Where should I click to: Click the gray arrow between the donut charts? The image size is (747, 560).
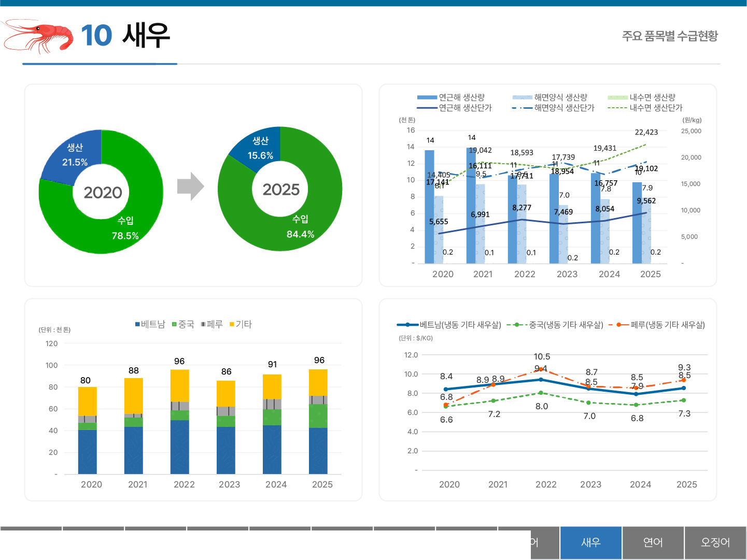click(x=191, y=186)
